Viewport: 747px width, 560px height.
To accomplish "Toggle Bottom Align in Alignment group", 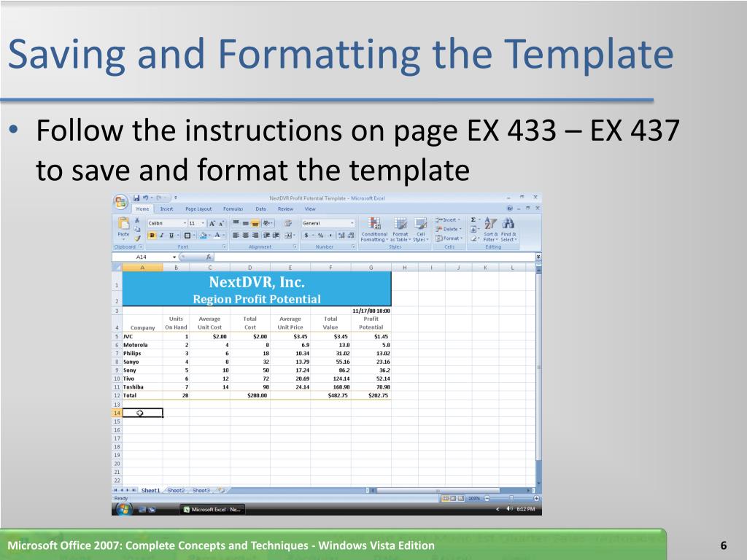I will (x=255, y=223).
